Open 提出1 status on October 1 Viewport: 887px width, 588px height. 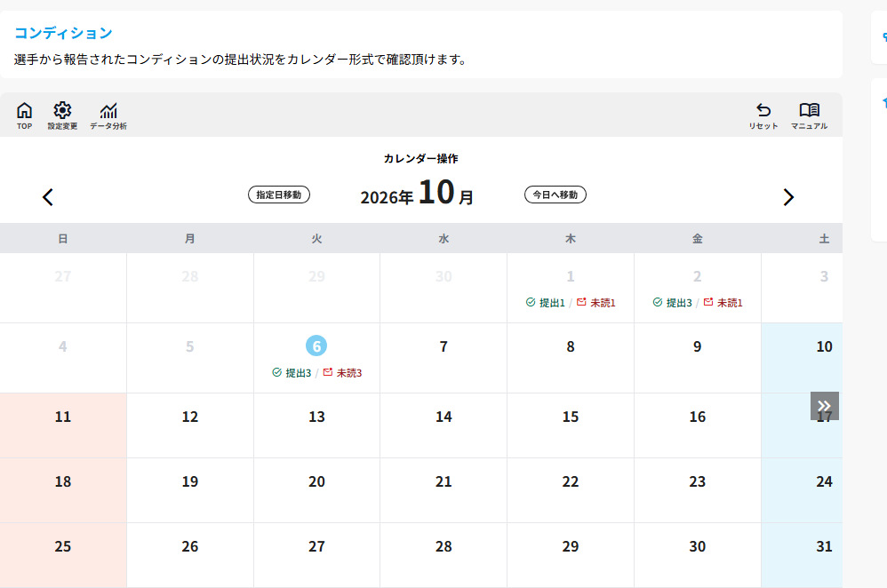[546, 303]
